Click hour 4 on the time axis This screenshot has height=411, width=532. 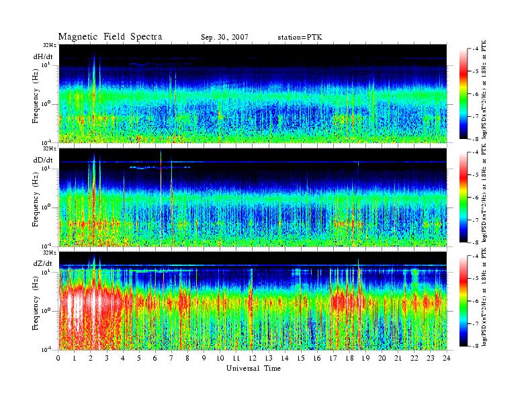click(x=123, y=359)
